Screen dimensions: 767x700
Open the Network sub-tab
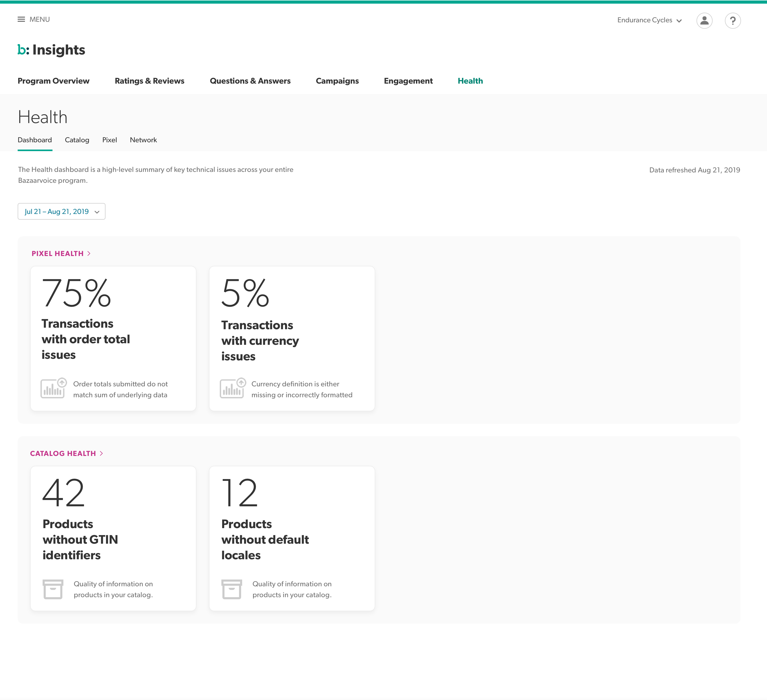143,140
